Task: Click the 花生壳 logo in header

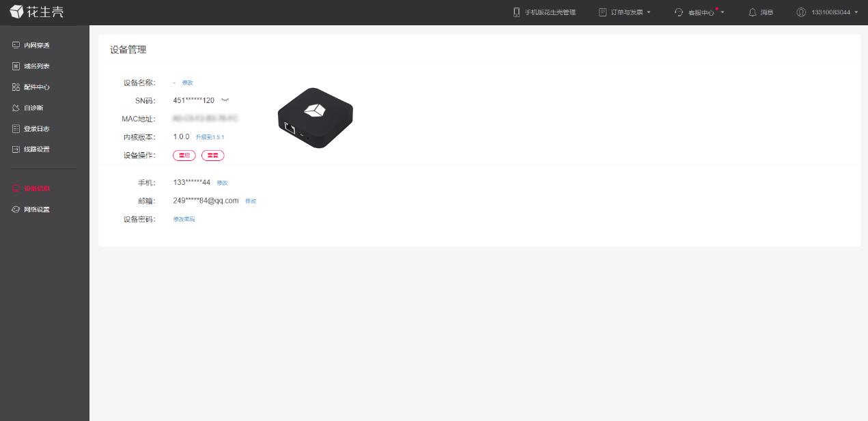Action: [x=36, y=12]
